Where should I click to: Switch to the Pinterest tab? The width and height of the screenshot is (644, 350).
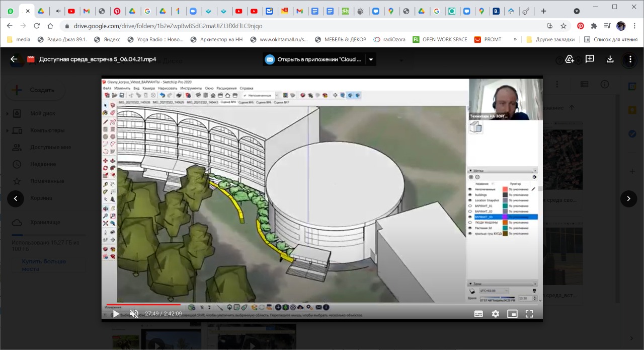117,11
